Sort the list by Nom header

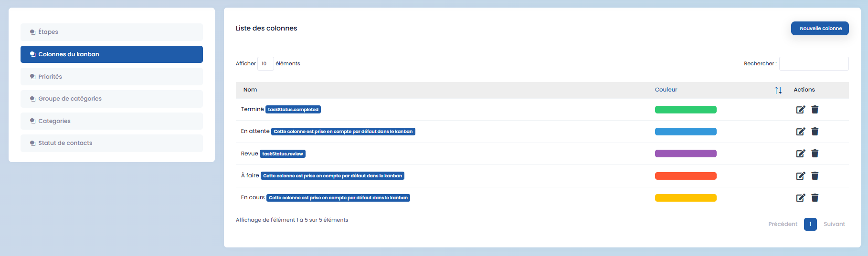pyautogui.click(x=250, y=90)
